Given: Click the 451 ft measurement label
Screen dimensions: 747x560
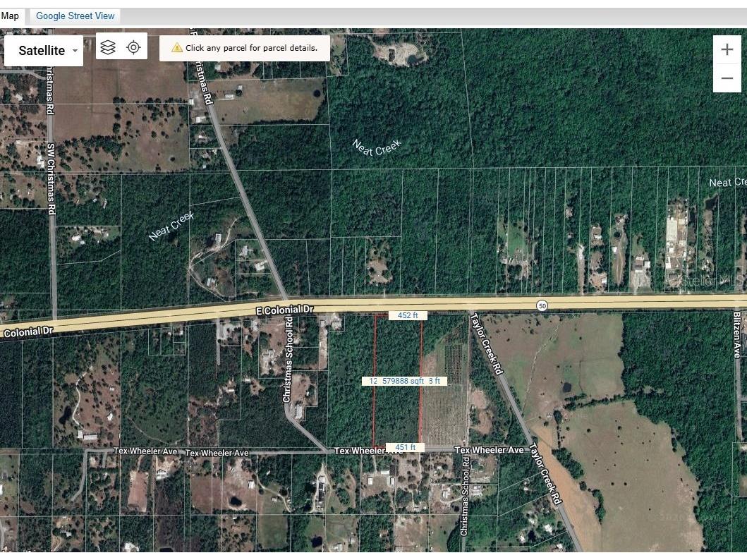Looking at the screenshot, I should [405, 447].
